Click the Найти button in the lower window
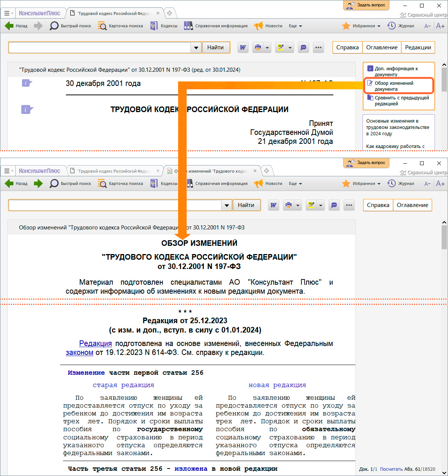 (x=246, y=205)
